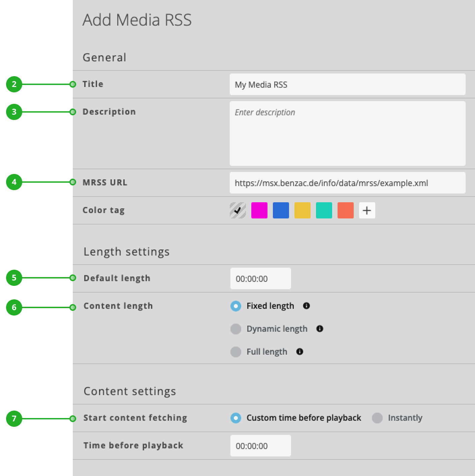The height and width of the screenshot is (476, 475).
Task: Click the Enter description text area
Action: pos(347,133)
